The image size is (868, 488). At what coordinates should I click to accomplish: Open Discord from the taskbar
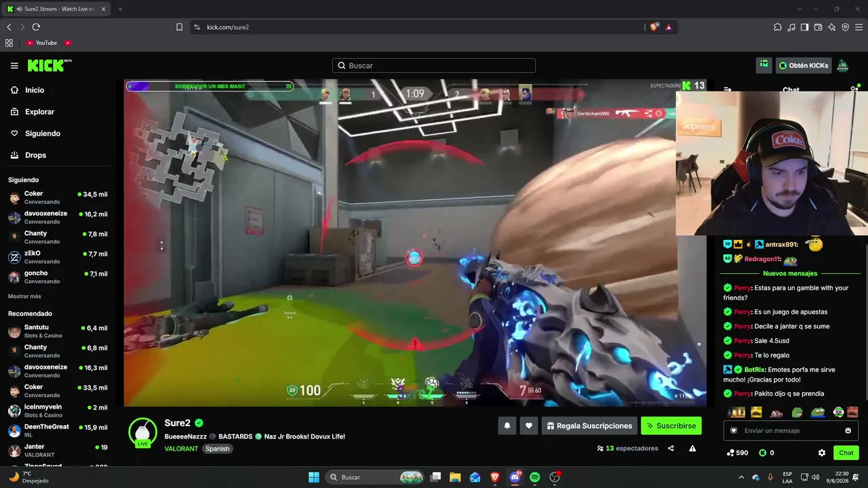[x=515, y=477]
